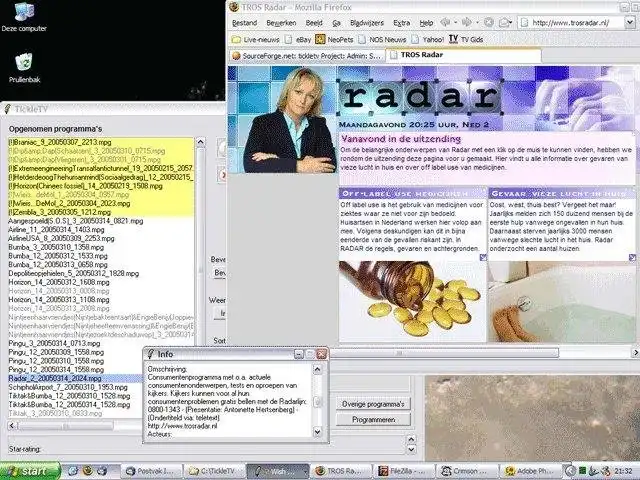Open the Yahoo! bookmark
The image size is (640, 480).
pos(427,40)
